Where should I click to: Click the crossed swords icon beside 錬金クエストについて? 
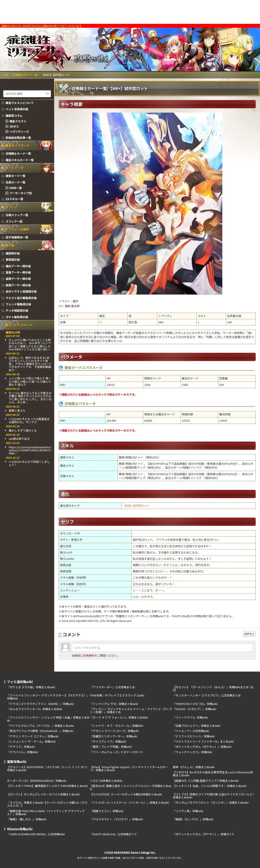click(3, 103)
